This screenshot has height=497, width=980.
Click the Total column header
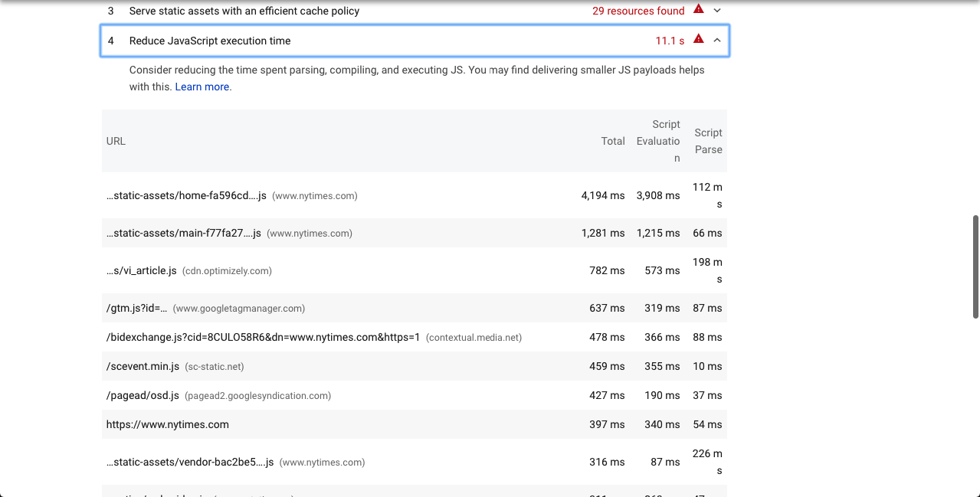pos(612,142)
